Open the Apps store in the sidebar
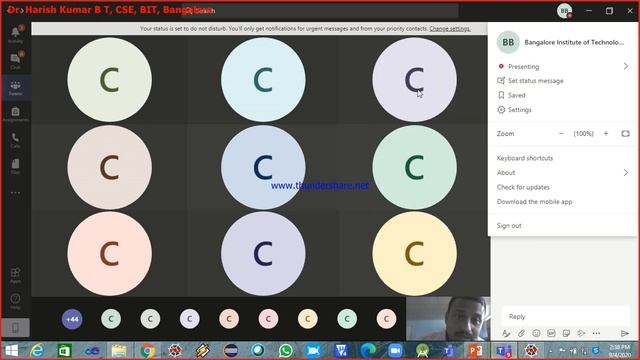 (16, 276)
